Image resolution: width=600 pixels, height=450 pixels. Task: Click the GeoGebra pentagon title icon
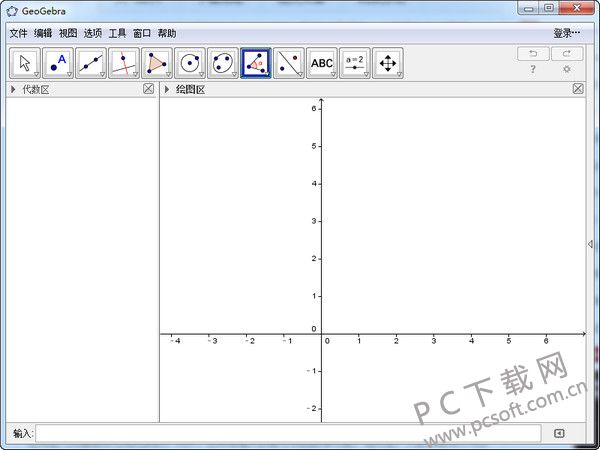tap(12, 11)
